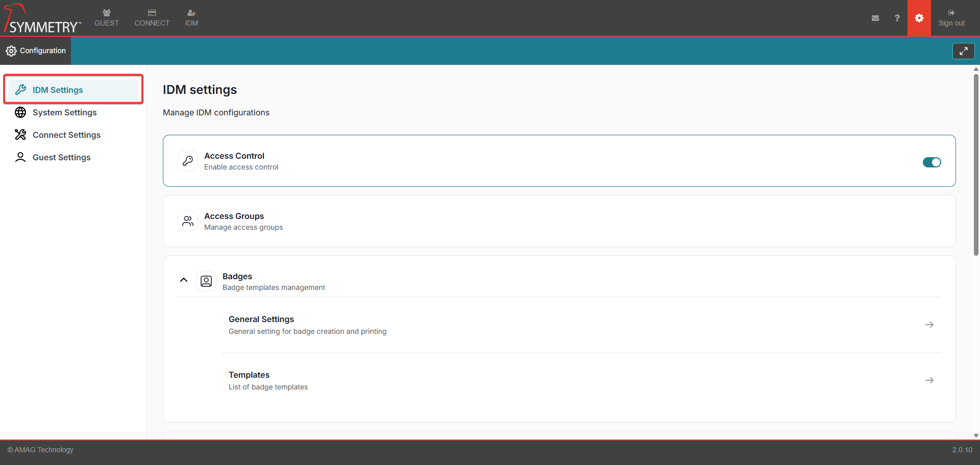The height and width of the screenshot is (465, 980).
Task: Click the fullscreen expand icon
Action: pos(963,51)
